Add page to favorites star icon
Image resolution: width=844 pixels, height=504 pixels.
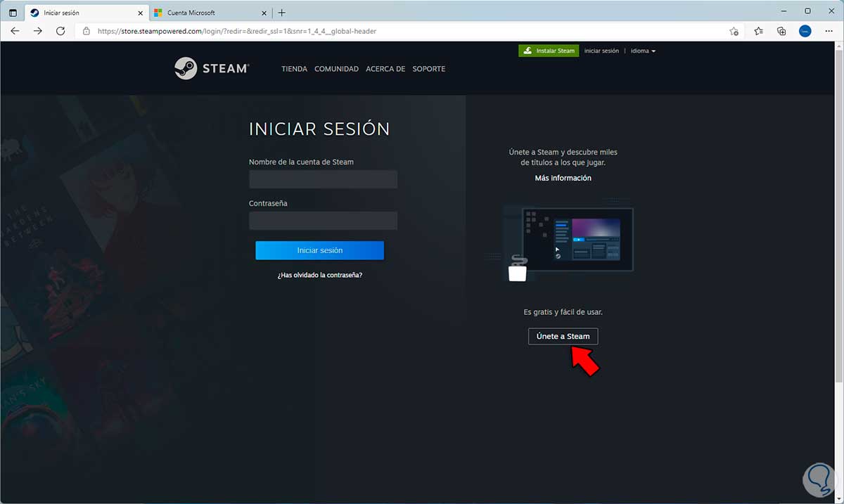(x=734, y=31)
